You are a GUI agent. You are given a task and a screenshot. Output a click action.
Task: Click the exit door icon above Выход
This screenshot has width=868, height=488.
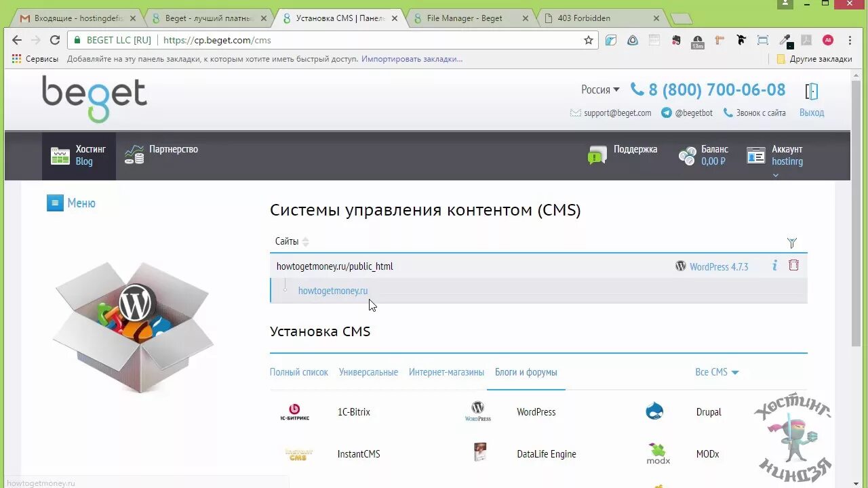tap(812, 91)
